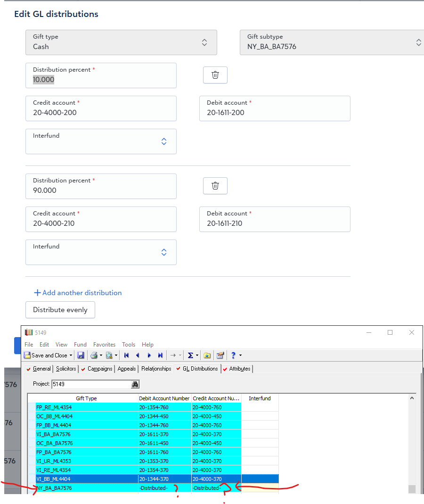424x504 pixels.
Task: Click the Print Preview icon
Action: point(109,355)
